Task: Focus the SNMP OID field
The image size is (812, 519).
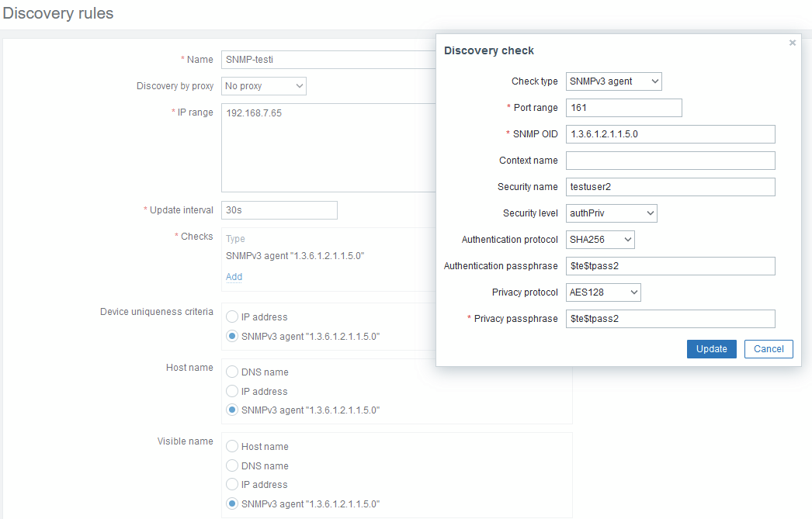Action: pyautogui.click(x=670, y=134)
